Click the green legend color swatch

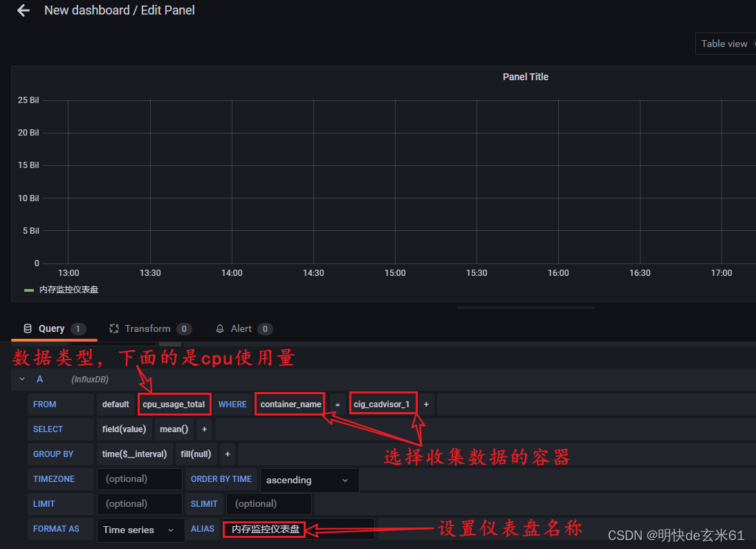click(x=29, y=290)
